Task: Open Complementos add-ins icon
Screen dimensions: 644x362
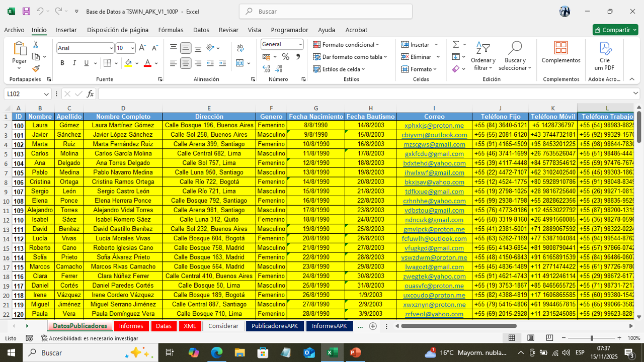Action: [x=561, y=52]
